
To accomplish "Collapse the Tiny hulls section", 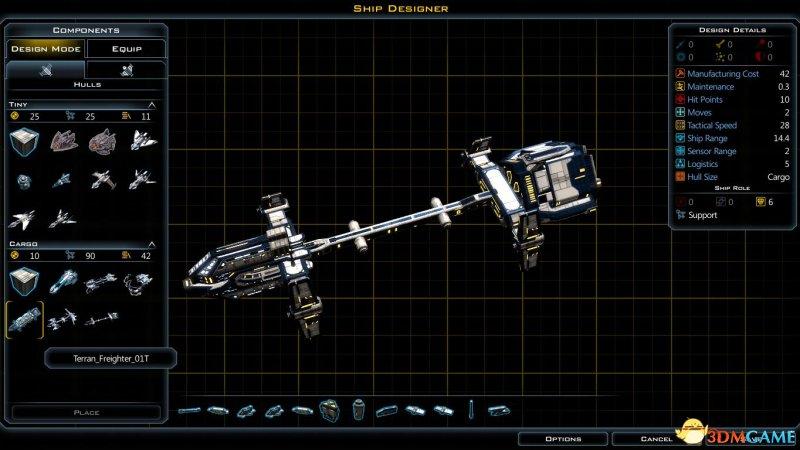I will click(x=152, y=105).
